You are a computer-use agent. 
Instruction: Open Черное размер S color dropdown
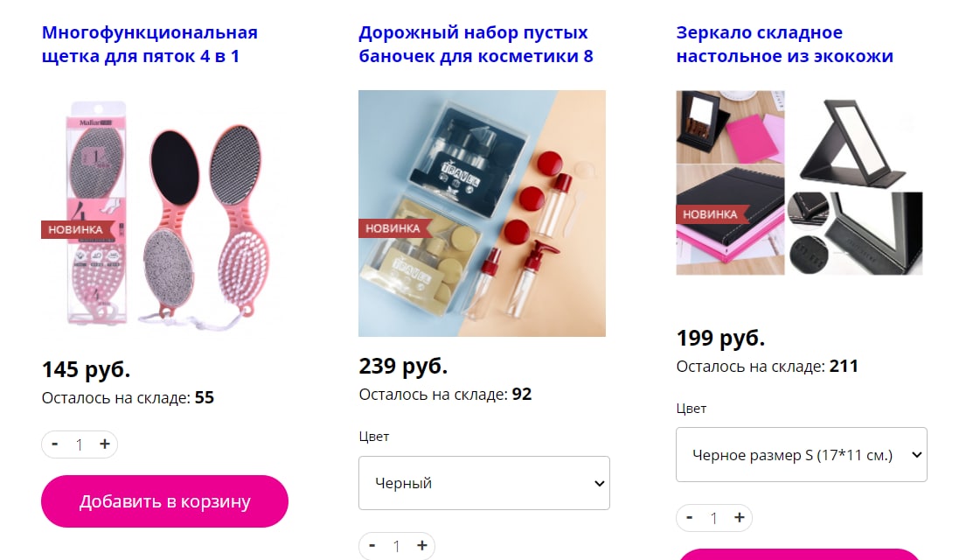[x=802, y=455]
